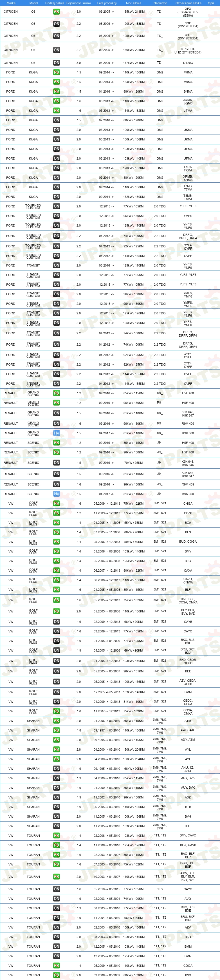Click the PB petrol icon in Ford Kuga M9MA row

56,82
